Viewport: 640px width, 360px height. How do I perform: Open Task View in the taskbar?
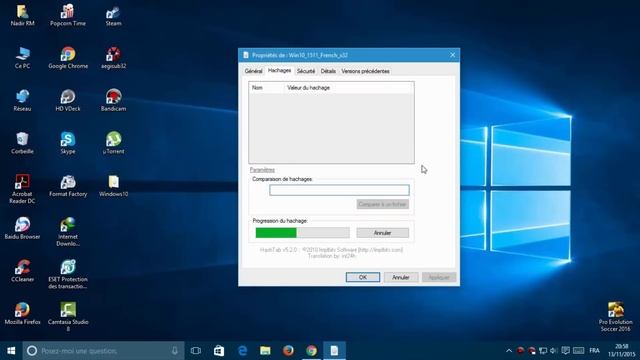[196, 351]
